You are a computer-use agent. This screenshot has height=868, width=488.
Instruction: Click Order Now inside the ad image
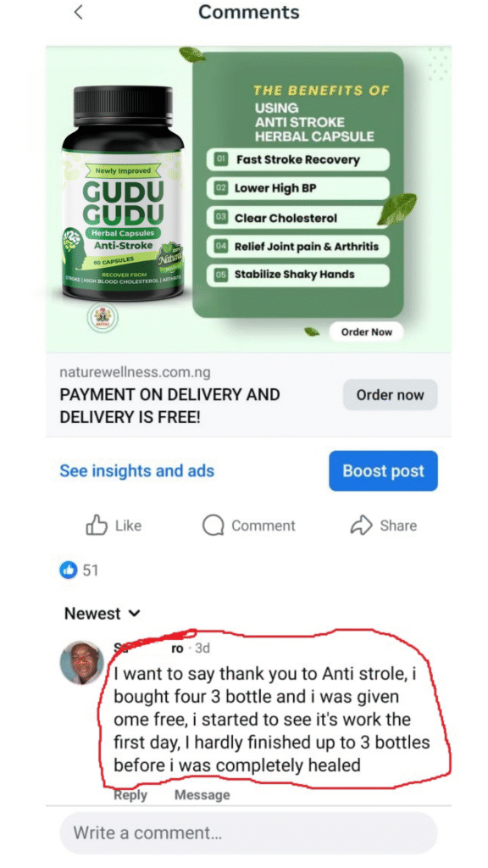(x=366, y=332)
